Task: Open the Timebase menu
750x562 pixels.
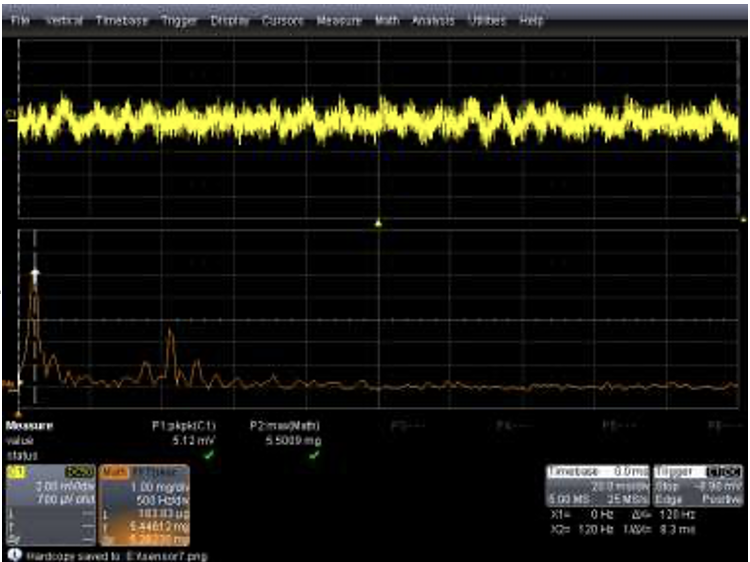Action: point(121,20)
